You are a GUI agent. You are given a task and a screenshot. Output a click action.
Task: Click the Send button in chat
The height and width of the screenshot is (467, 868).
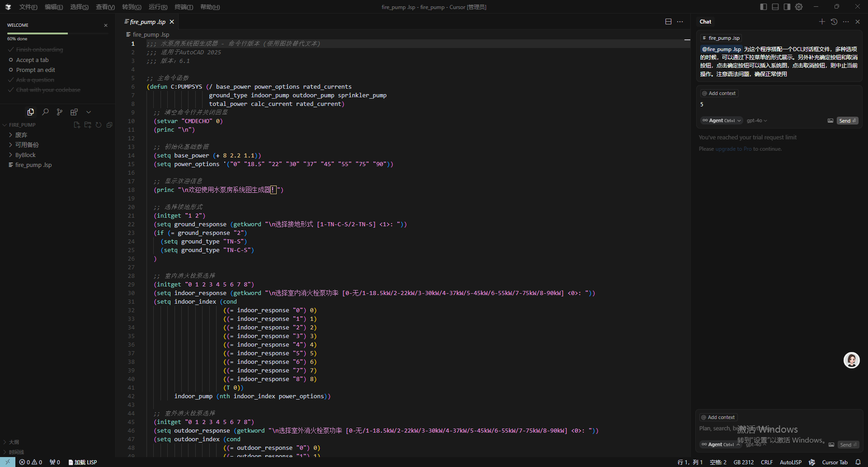point(847,121)
